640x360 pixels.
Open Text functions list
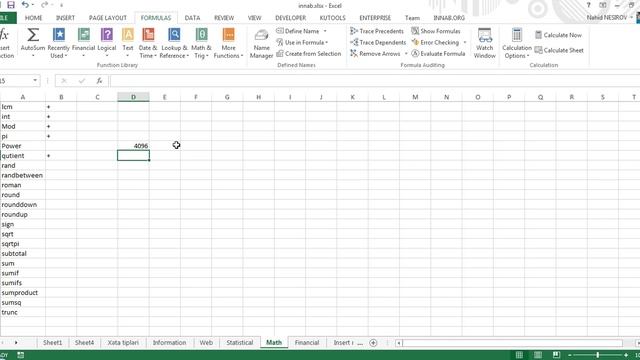pos(128,43)
